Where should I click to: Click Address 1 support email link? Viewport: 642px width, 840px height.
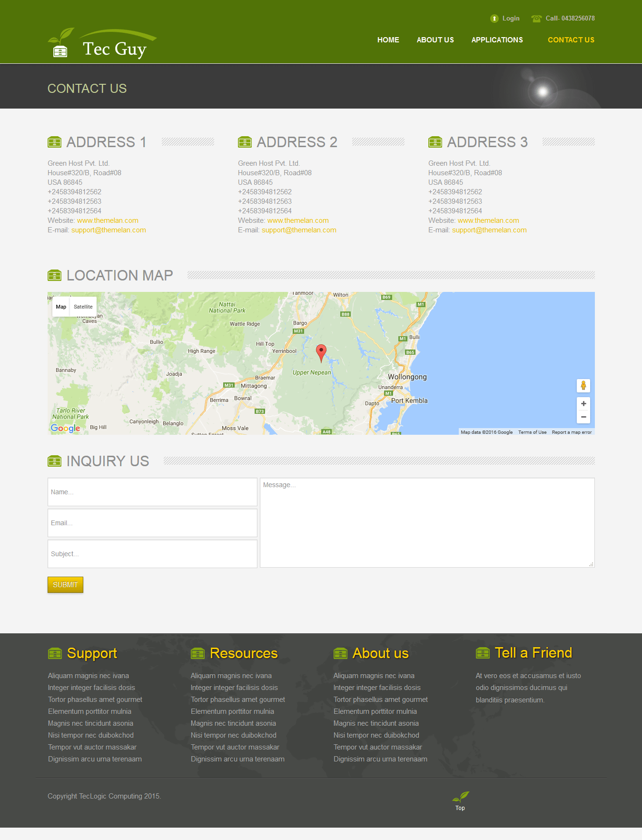pos(109,230)
